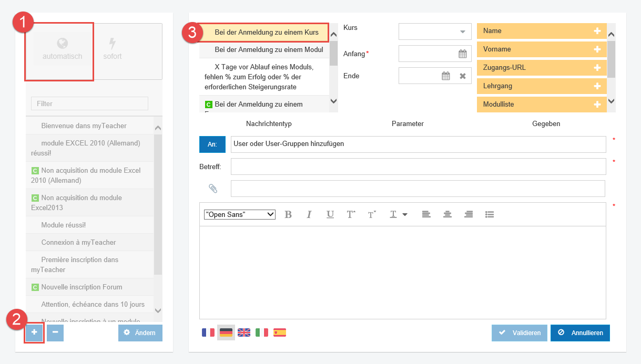Insert a bulleted list
Image resolution: width=641 pixels, height=364 pixels.
pos(490,214)
